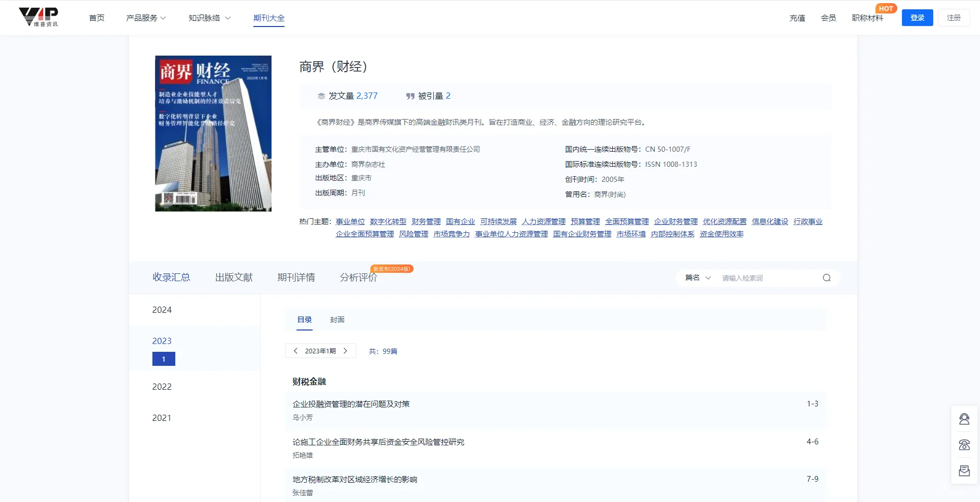Expand the 知识脉络 dropdown menu
980x502 pixels.
pyautogui.click(x=208, y=17)
